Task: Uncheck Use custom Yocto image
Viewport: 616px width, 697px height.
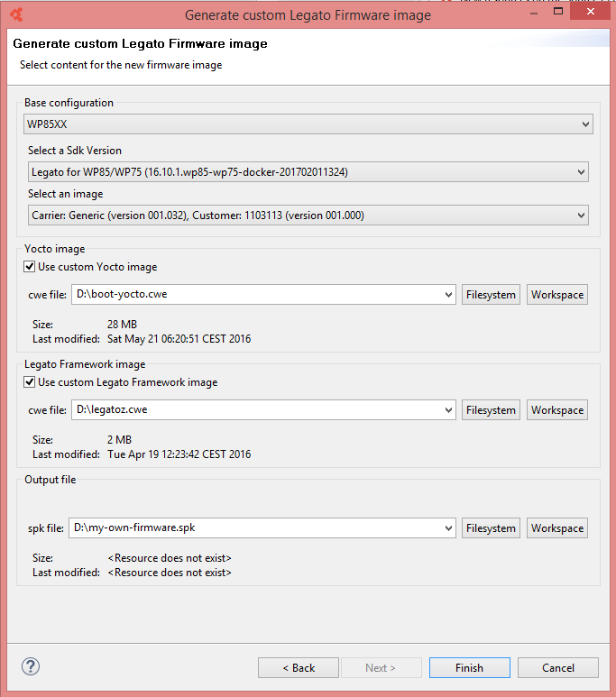Action: click(30, 267)
